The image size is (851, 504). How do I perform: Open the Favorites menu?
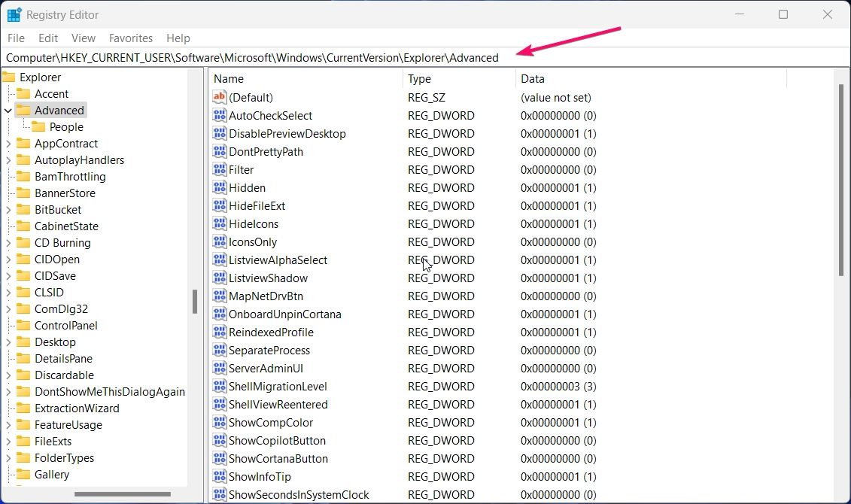[x=131, y=38]
